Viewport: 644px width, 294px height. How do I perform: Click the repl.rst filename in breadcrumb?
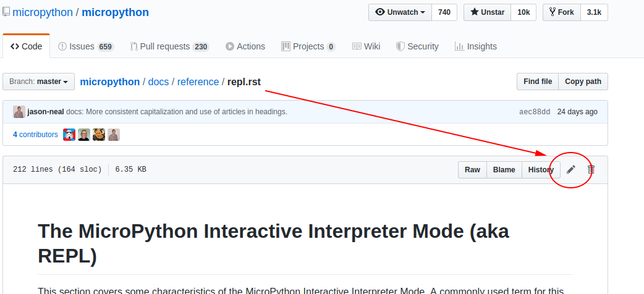pyautogui.click(x=244, y=82)
